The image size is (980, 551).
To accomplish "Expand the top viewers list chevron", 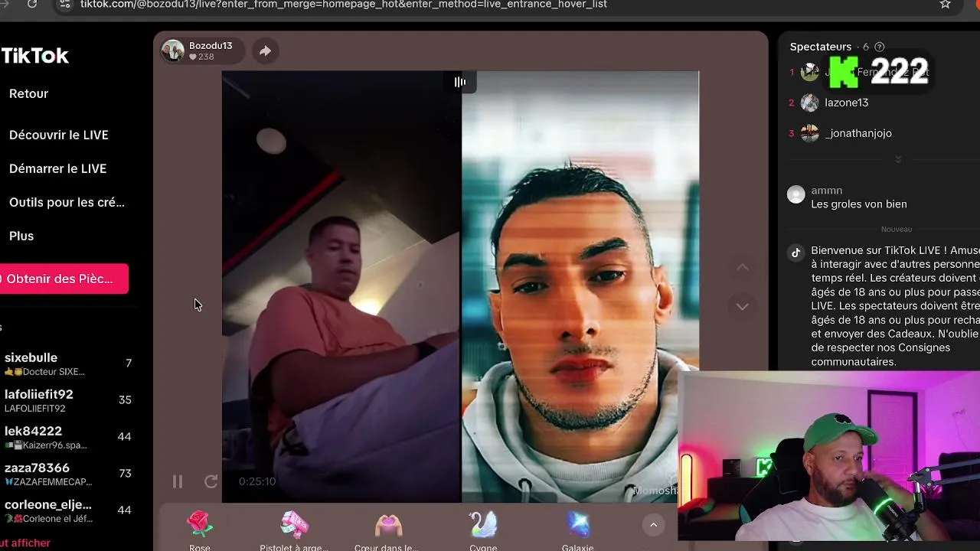I will click(898, 159).
